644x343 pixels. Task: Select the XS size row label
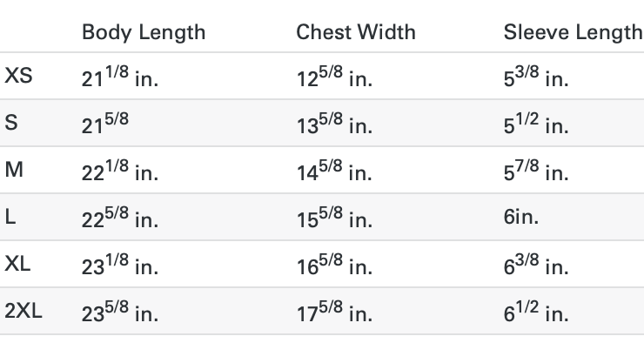(18, 76)
